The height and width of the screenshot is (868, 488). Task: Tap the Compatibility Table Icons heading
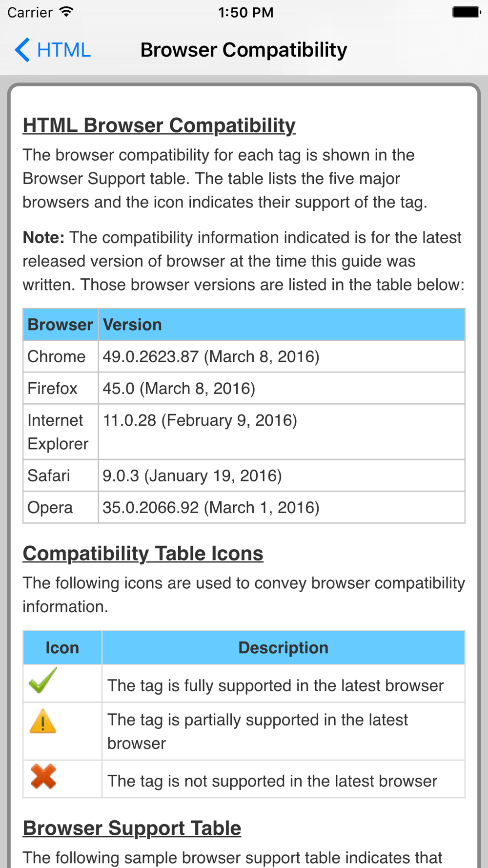[143, 554]
